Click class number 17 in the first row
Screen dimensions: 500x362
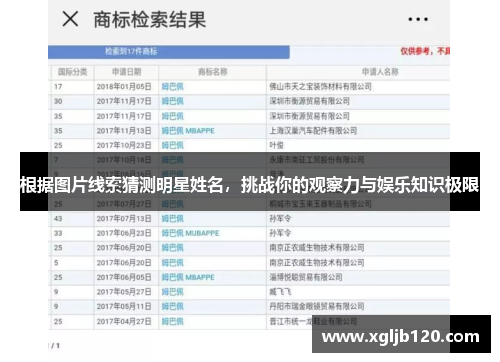(58, 87)
